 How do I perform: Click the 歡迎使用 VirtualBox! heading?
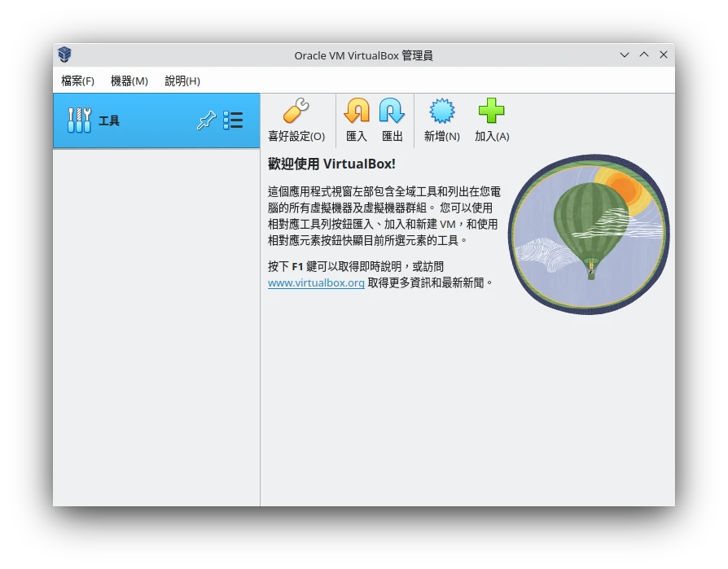pos(331,164)
